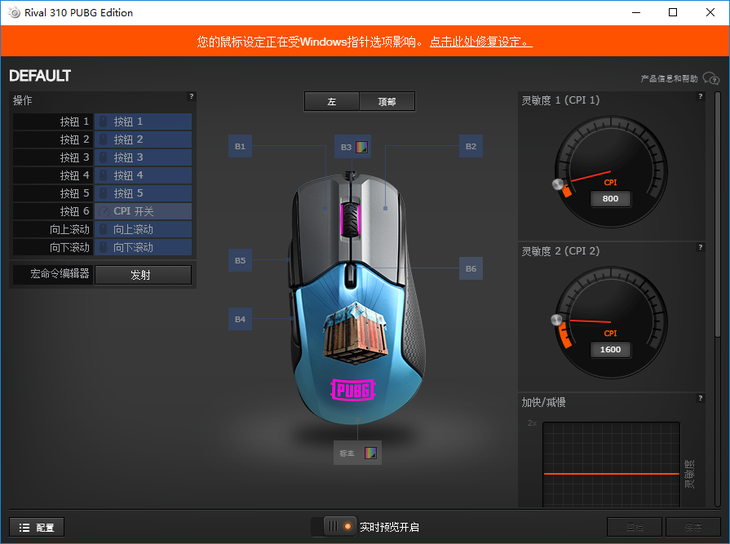
Task: Open the 配置 profiles button
Action: click(x=37, y=528)
